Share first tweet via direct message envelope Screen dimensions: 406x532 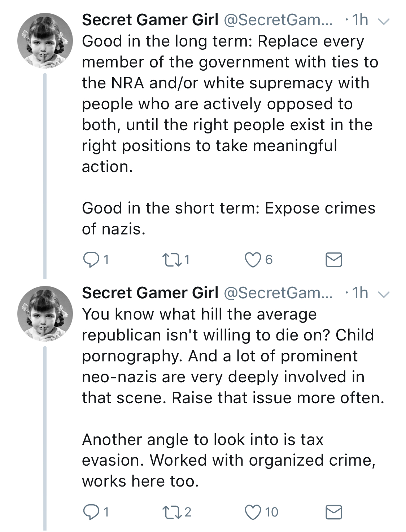click(333, 260)
